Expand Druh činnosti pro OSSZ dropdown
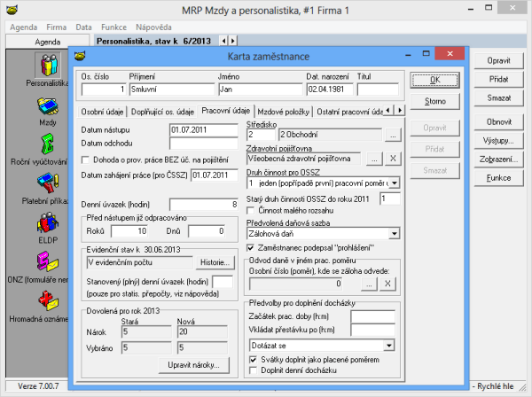 click(x=395, y=183)
